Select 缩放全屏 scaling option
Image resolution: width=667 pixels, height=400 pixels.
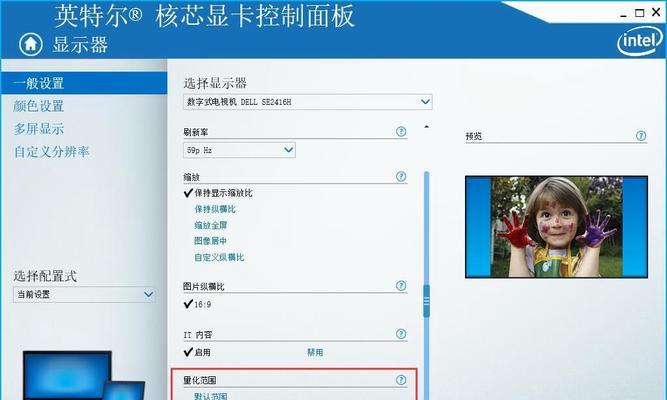(x=211, y=225)
